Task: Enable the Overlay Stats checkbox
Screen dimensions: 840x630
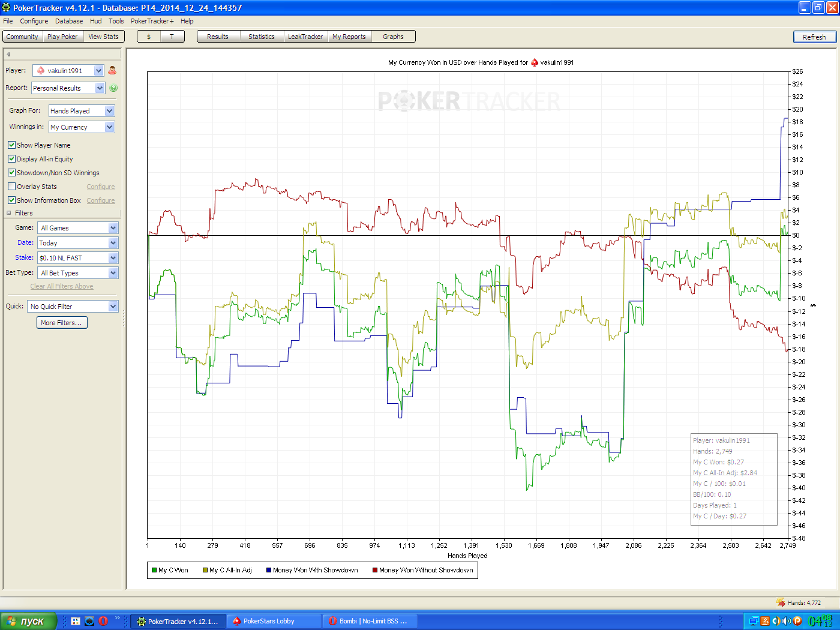Action: tap(11, 187)
